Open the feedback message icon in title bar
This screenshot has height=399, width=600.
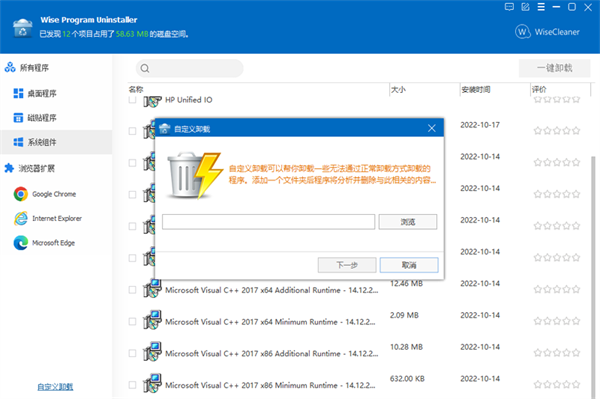[509, 7]
